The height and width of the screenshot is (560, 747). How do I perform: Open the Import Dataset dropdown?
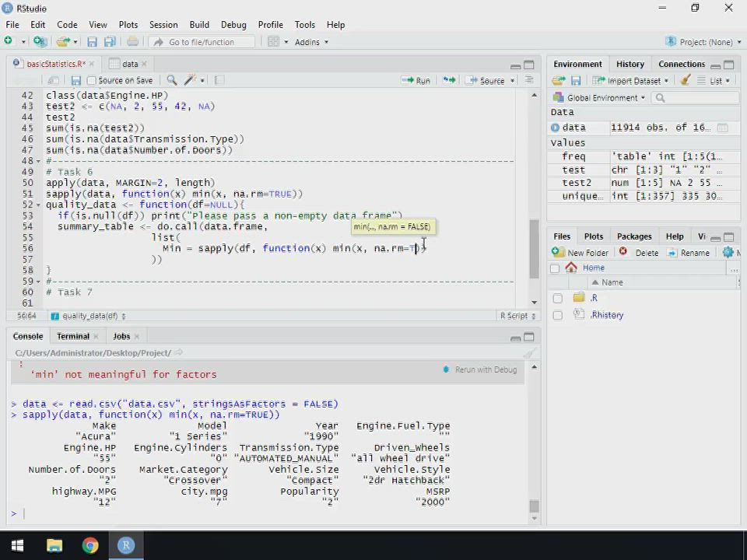tap(630, 80)
